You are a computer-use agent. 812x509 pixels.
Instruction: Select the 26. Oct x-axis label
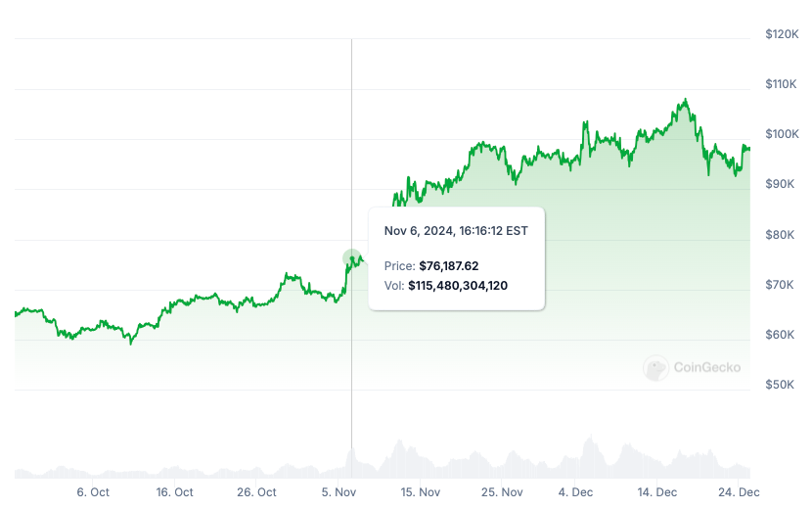point(258,492)
